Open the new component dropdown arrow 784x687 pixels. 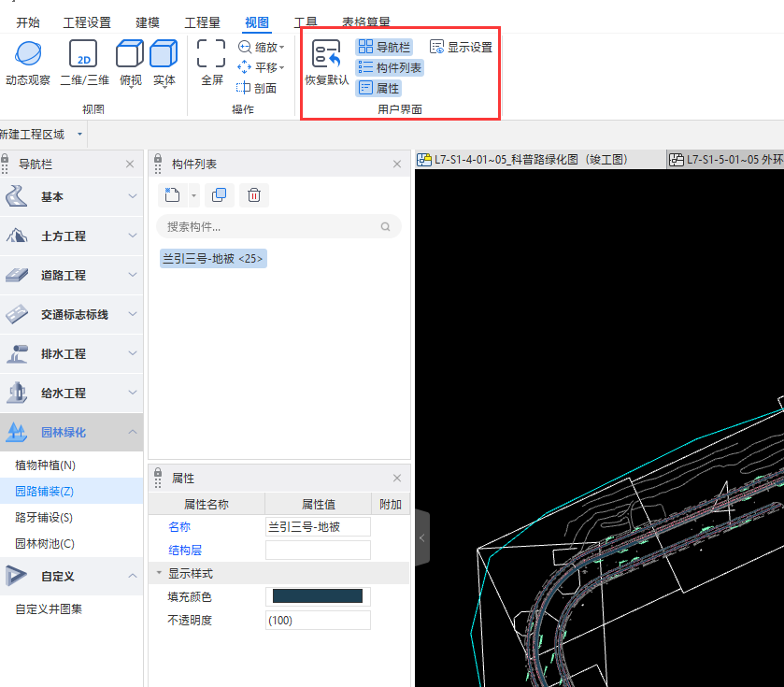click(x=193, y=195)
